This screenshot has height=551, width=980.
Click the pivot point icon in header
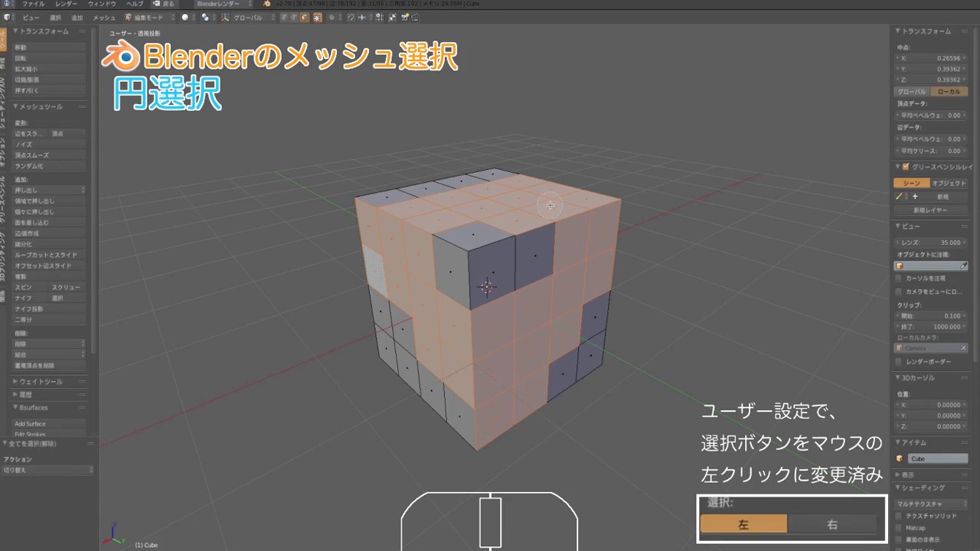(205, 17)
